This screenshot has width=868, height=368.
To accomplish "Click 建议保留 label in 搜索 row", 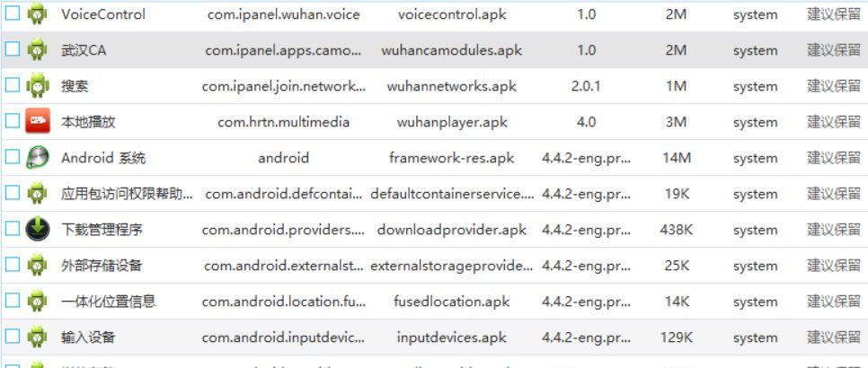I will coord(834,86).
